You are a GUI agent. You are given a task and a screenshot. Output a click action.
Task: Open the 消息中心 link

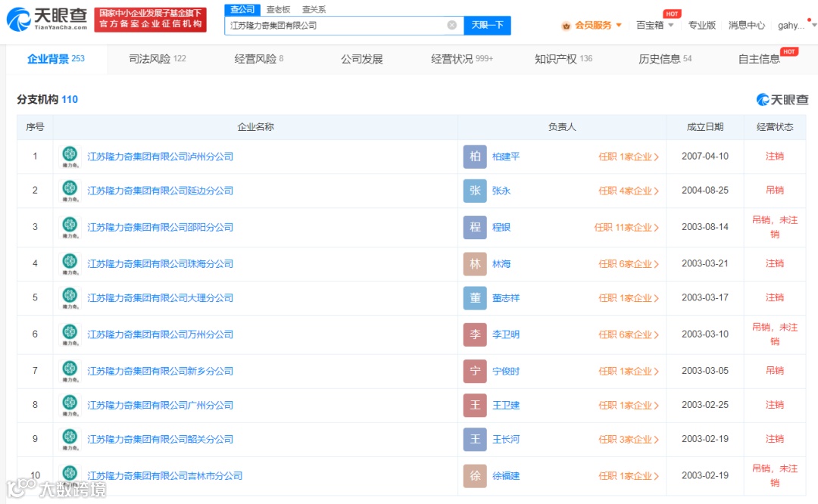click(x=747, y=25)
